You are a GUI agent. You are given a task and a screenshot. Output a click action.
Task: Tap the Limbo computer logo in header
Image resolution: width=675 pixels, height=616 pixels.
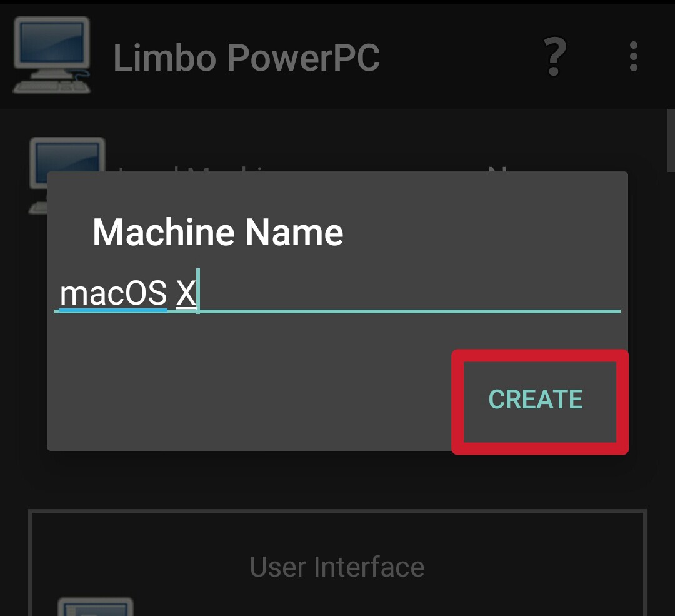click(52, 55)
